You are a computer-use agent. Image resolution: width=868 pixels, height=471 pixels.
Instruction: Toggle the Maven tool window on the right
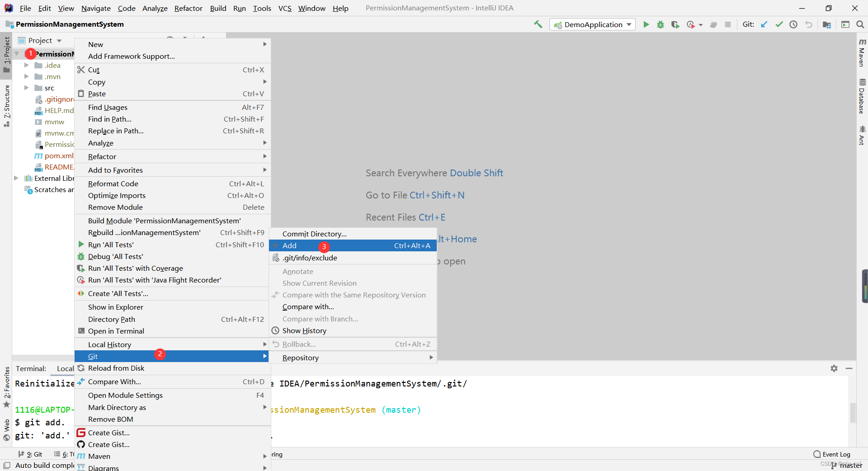point(862,53)
